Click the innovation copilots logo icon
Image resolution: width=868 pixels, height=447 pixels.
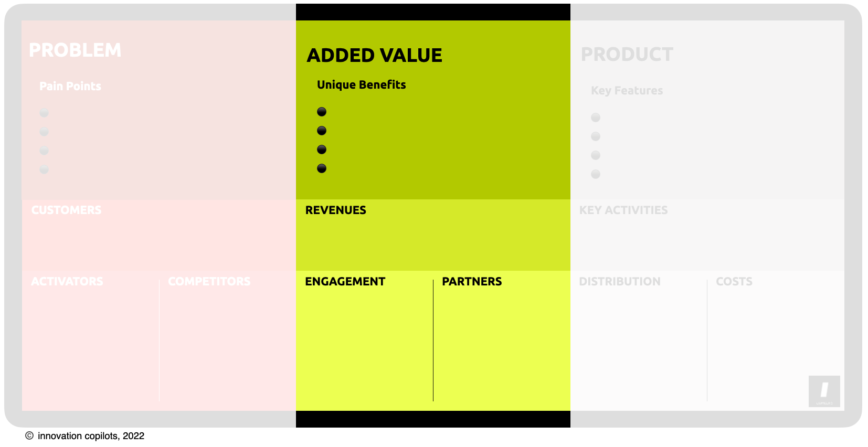[x=824, y=391]
